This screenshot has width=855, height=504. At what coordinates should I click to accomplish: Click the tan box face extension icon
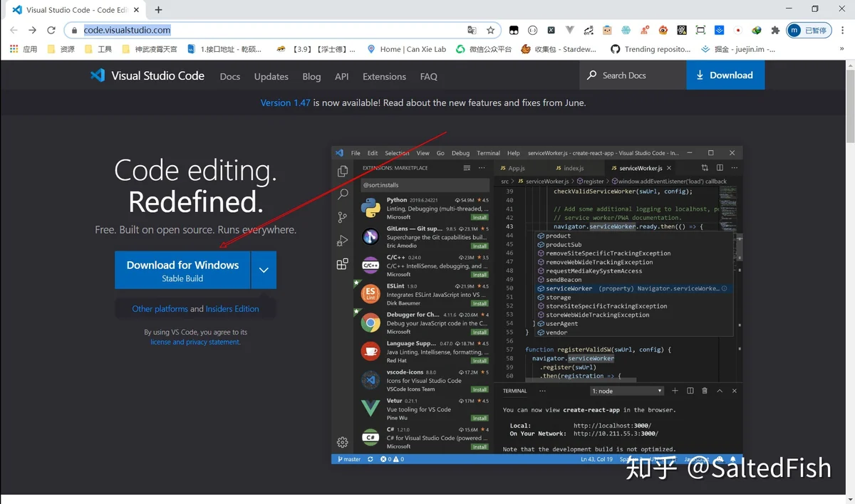[607, 31]
